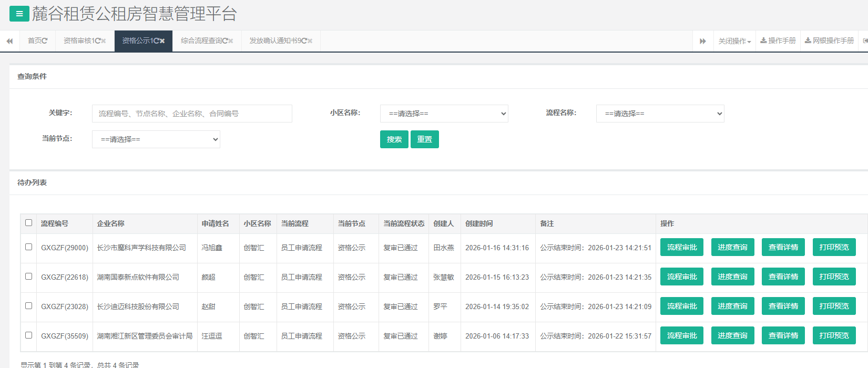868x368 pixels.
Task: Click 流程审批 for 冯旭鑫's application
Action: pyautogui.click(x=682, y=247)
